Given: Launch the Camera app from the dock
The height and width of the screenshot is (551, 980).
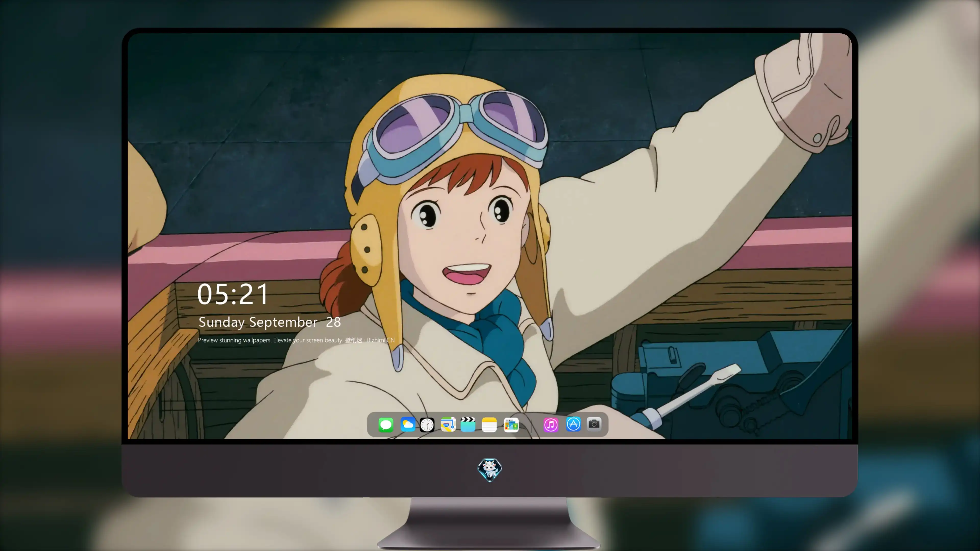Looking at the screenshot, I should coord(594,424).
